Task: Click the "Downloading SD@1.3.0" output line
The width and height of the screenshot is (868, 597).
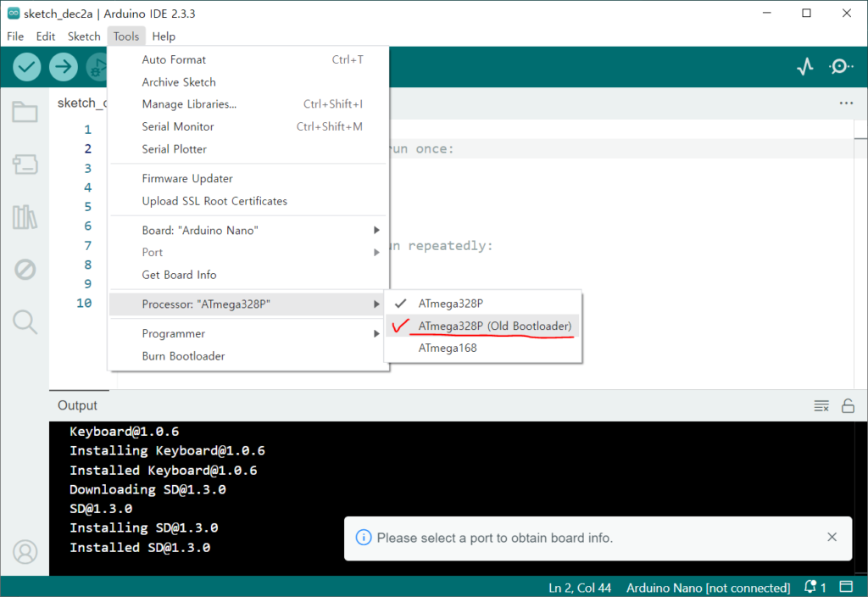Action: pyautogui.click(x=147, y=489)
